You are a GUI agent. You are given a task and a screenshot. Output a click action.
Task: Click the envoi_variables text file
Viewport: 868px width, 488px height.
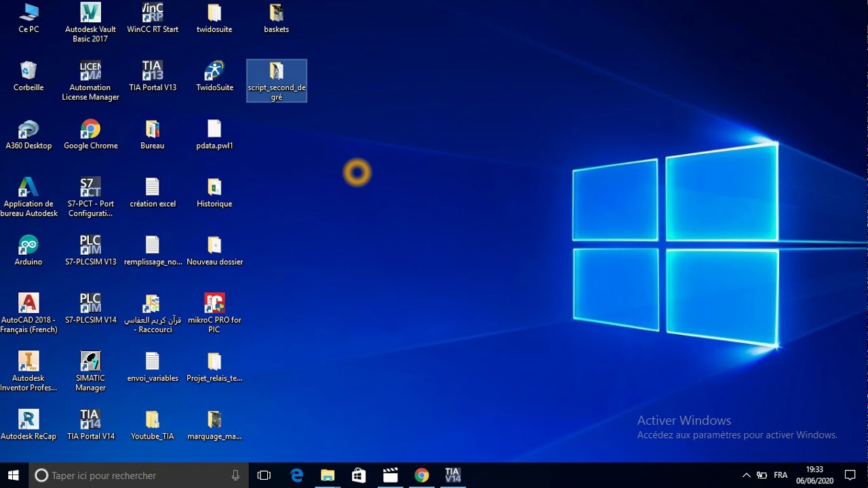(x=153, y=368)
